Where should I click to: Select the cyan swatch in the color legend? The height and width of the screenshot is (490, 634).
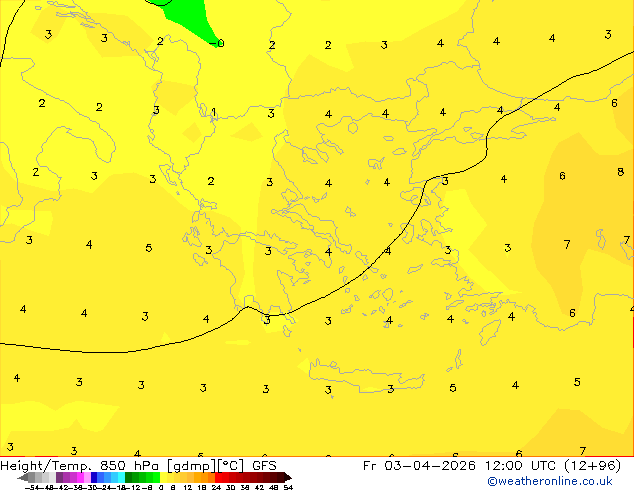(121, 478)
